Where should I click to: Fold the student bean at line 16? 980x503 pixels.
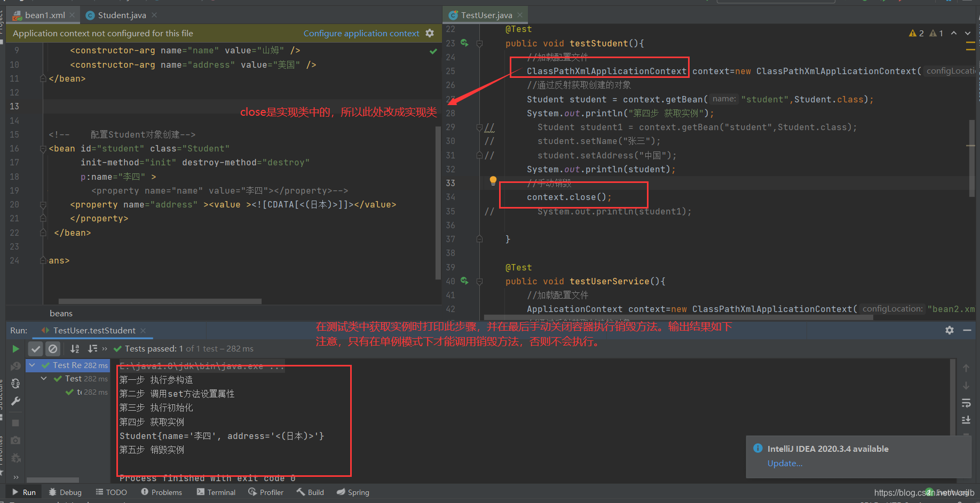[x=43, y=149]
